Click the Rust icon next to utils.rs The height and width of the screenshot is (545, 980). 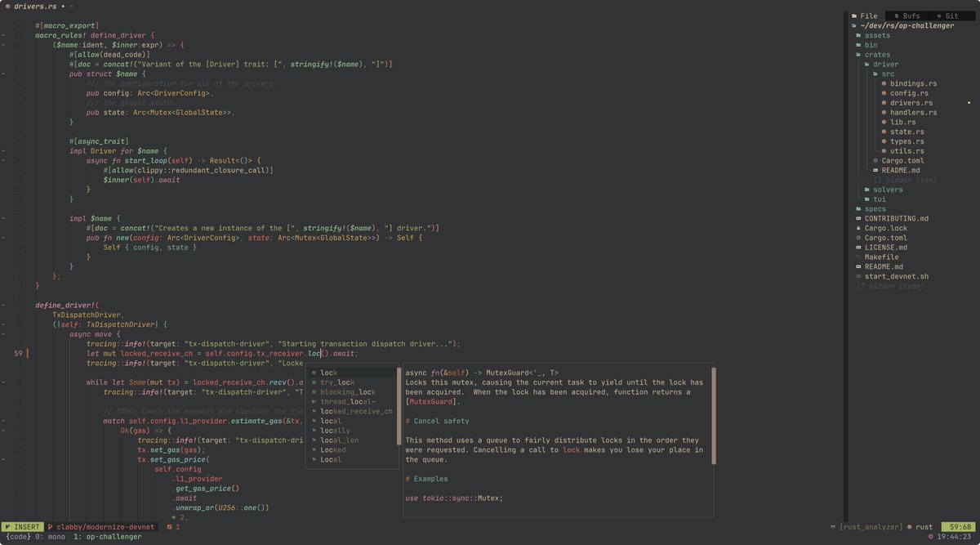click(x=884, y=151)
